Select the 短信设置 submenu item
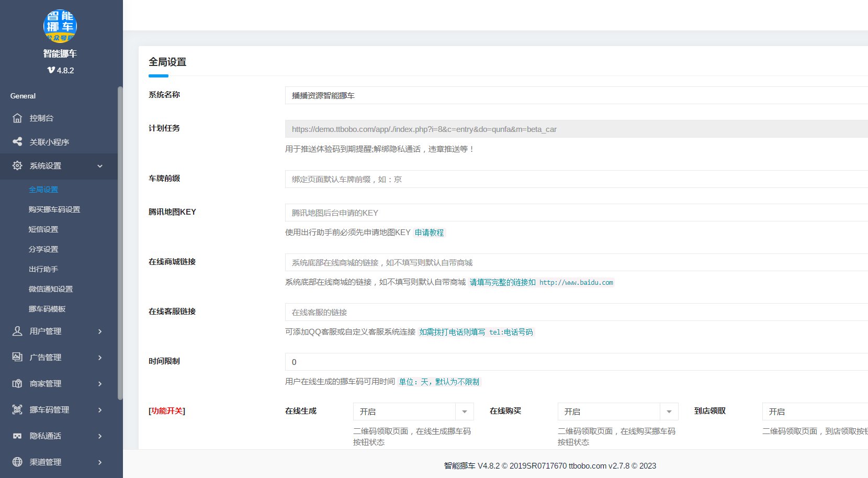 click(43, 229)
